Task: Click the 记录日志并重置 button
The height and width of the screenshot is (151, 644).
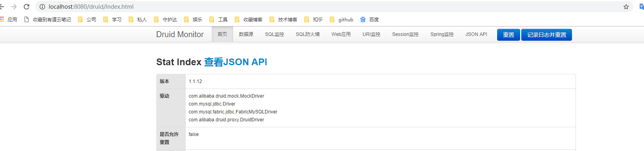Action: coord(547,35)
